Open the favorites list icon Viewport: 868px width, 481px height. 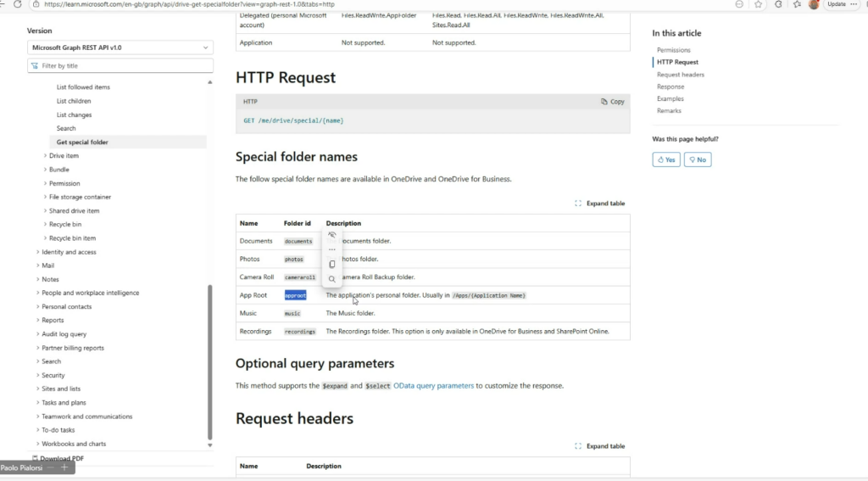pyautogui.click(x=797, y=4)
